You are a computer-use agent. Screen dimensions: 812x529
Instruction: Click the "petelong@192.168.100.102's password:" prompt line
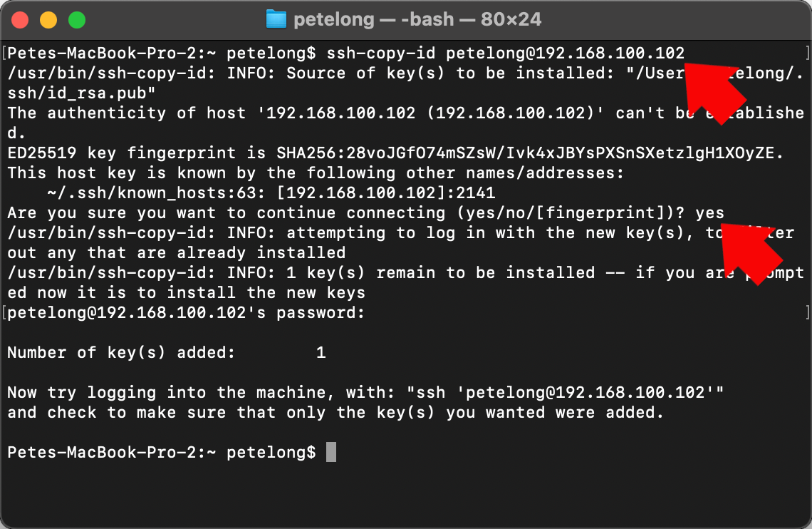point(186,313)
